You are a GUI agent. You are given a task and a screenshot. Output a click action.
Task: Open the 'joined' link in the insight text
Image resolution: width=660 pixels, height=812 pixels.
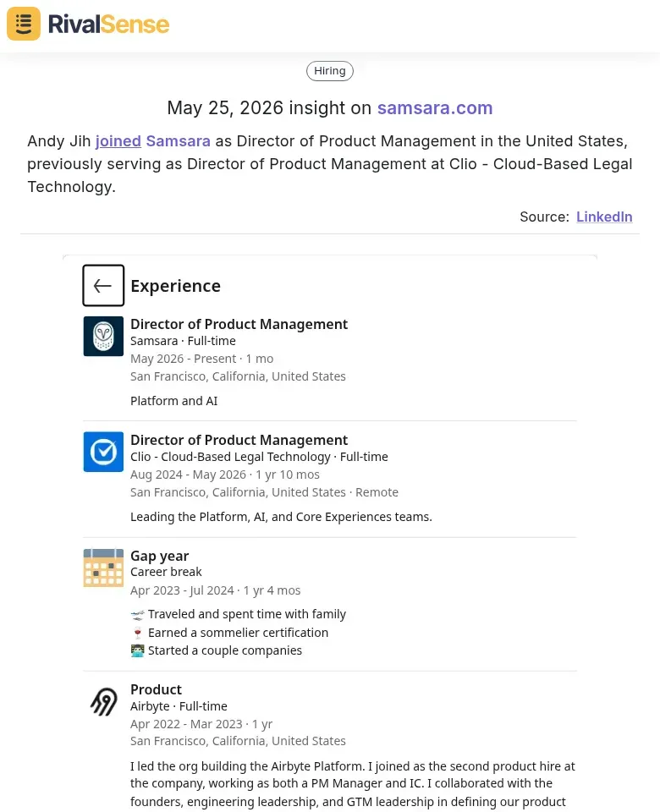[x=118, y=141]
